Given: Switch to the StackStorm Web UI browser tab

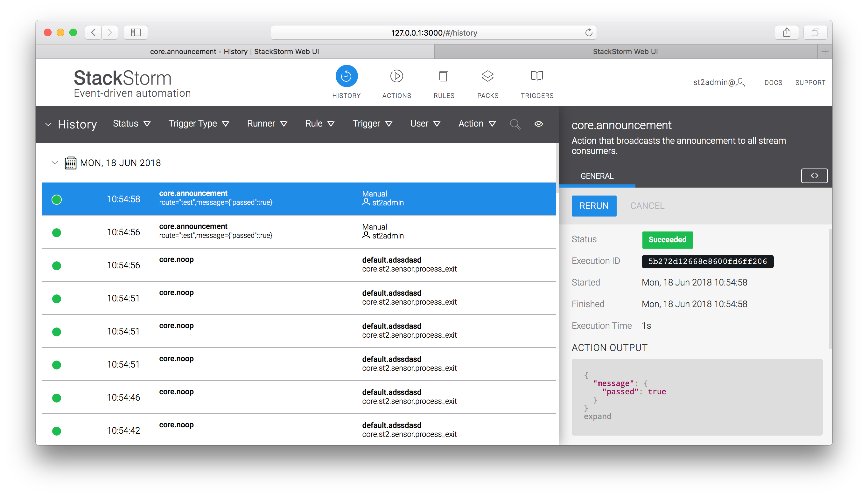Looking at the screenshot, I should coord(625,52).
